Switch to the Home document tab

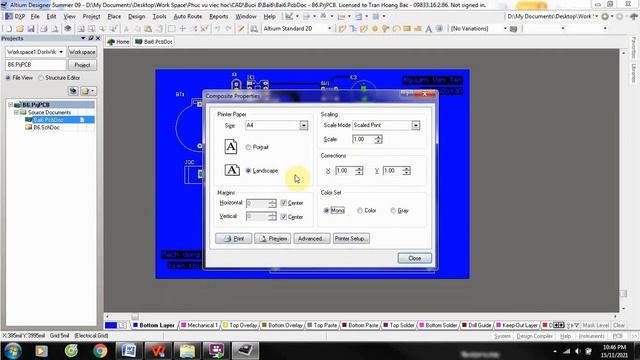point(118,42)
